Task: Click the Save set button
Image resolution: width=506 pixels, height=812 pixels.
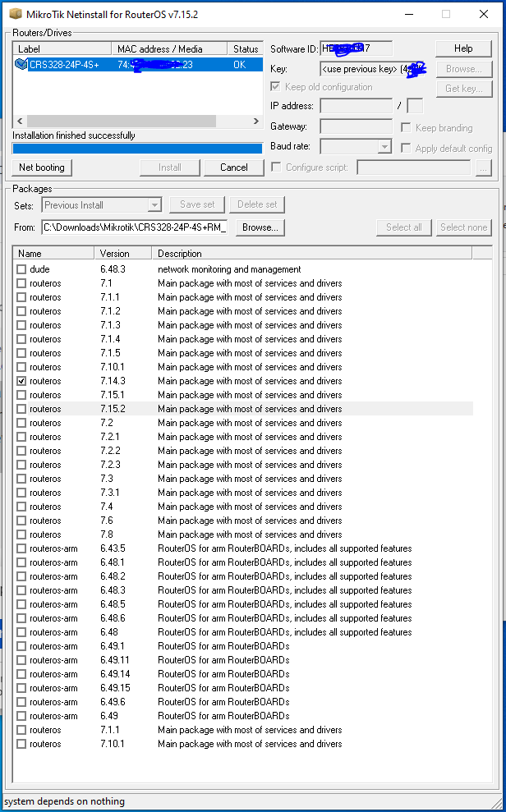Action: [197, 204]
